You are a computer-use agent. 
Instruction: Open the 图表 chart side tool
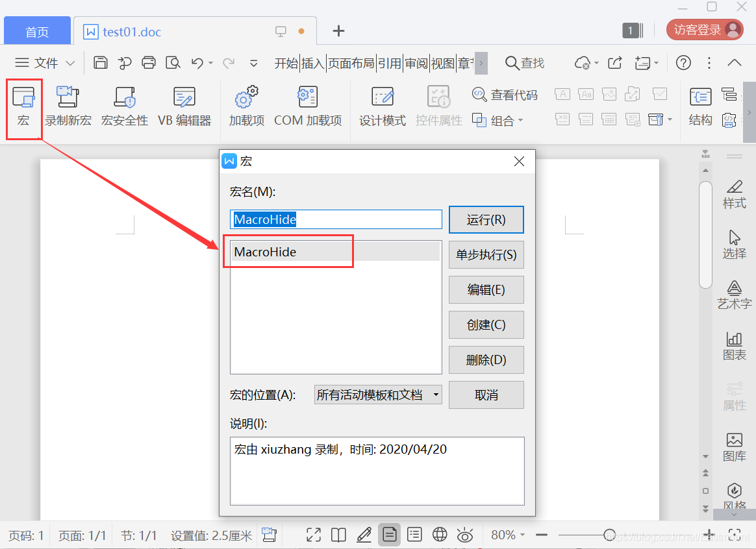coord(735,347)
